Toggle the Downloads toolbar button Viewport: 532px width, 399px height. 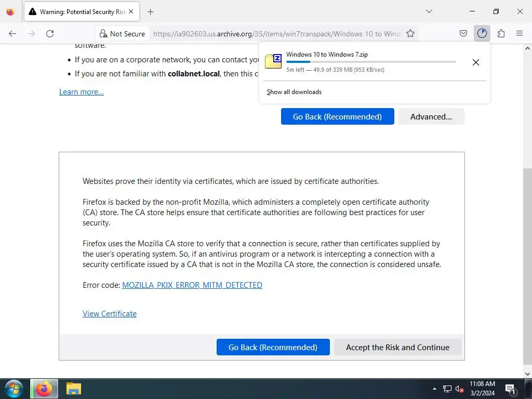coord(482,33)
